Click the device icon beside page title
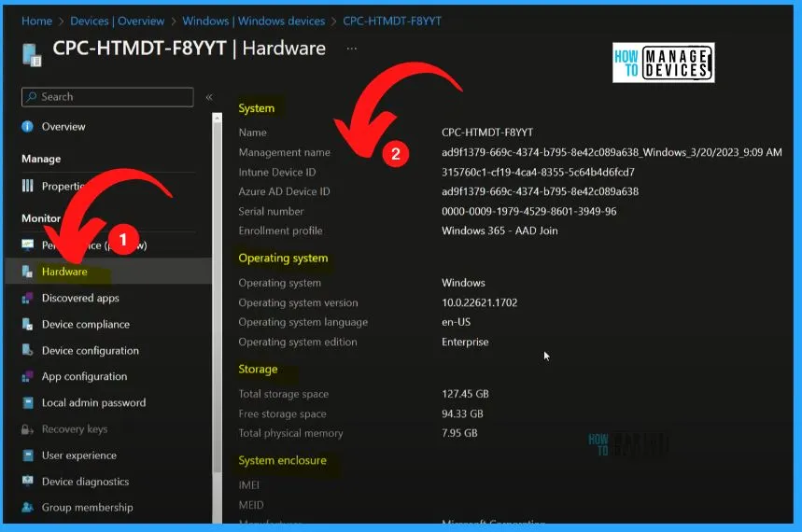 [31, 55]
